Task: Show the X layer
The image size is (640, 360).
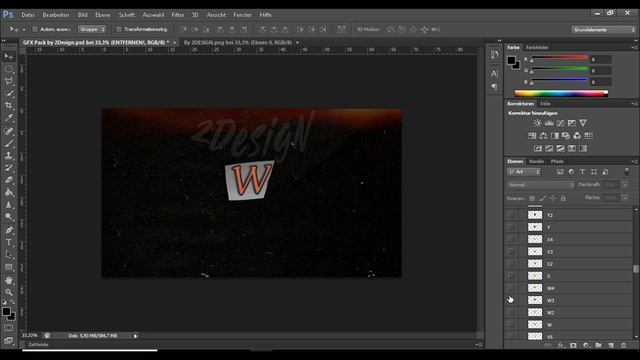Action: [x=511, y=276]
